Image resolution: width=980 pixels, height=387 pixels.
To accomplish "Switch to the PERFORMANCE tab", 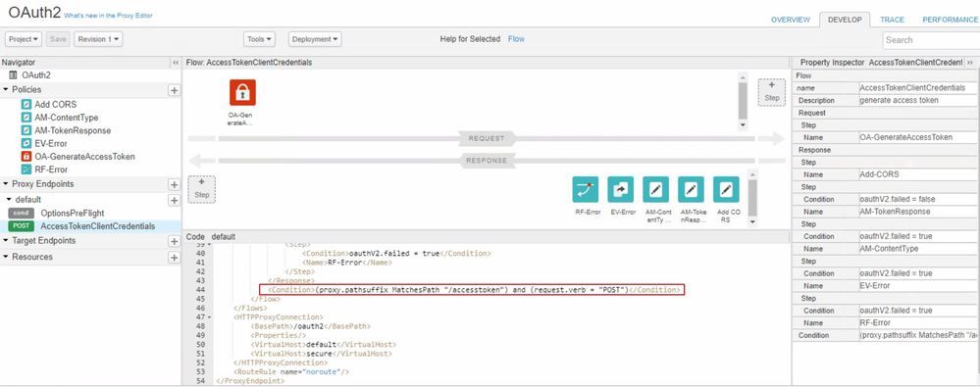I will click(x=950, y=20).
